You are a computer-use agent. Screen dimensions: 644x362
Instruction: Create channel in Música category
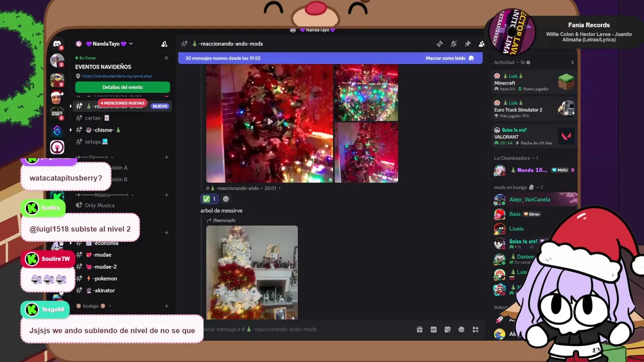click(166, 195)
